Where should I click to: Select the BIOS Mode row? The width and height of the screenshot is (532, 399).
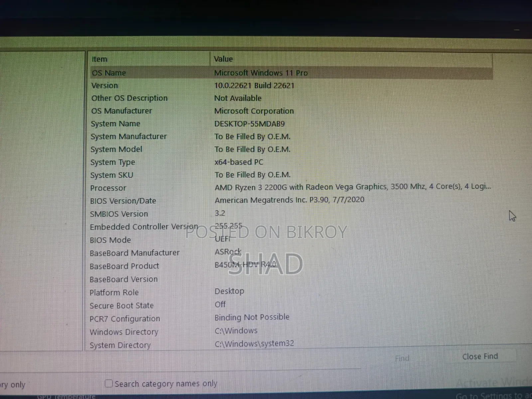[x=291, y=239]
